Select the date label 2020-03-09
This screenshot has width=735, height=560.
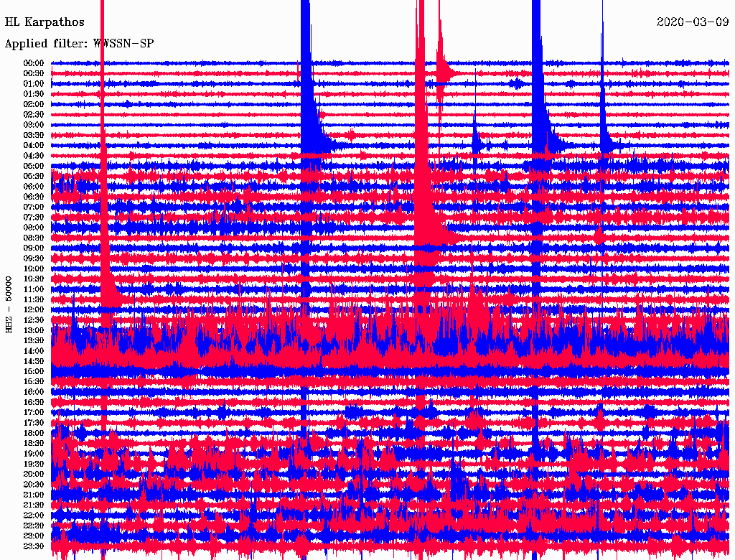(693, 22)
